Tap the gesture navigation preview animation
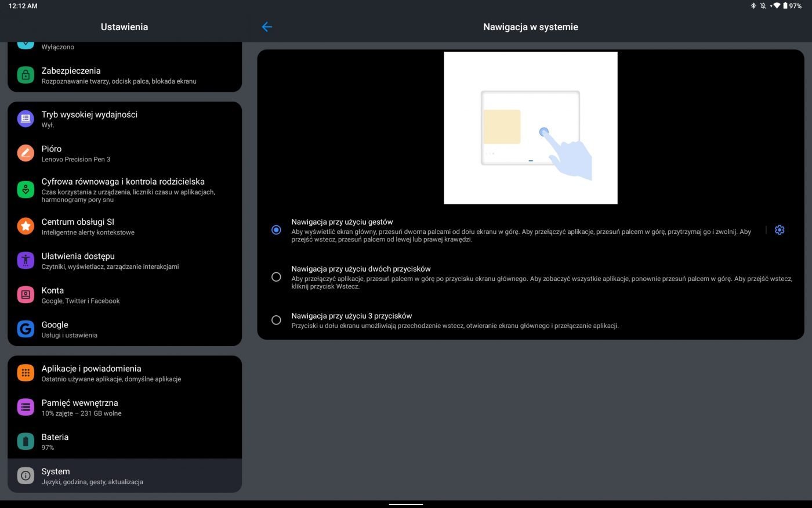The image size is (812, 508). pos(530,128)
